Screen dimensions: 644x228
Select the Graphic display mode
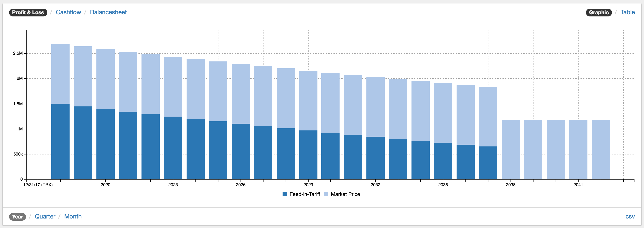click(598, 13)
